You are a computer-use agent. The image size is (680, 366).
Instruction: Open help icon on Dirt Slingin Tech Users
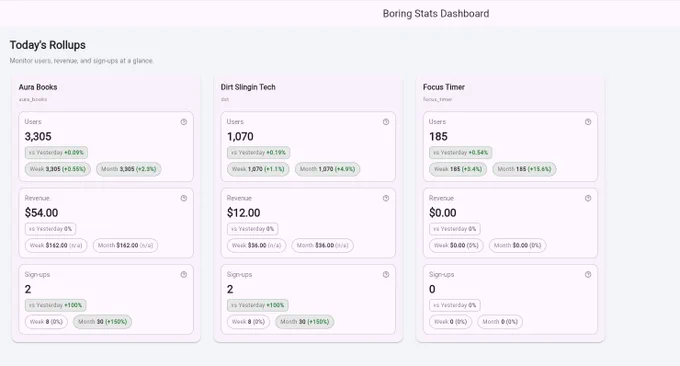tap(386, 122)
